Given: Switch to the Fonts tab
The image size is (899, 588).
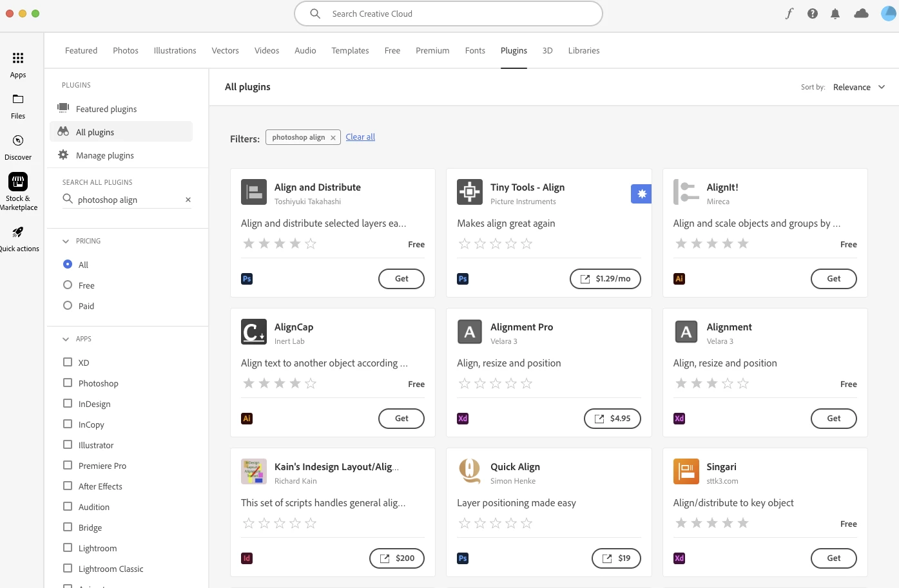Looking at the screenshot, I should [x=475, y=50].
